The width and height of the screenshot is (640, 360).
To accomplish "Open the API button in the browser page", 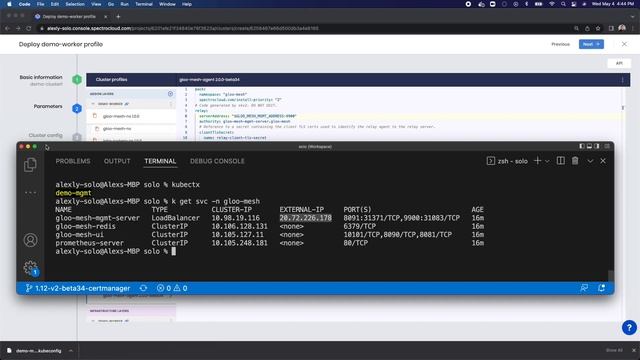I will pyautogui.click(x=619, y=63).
